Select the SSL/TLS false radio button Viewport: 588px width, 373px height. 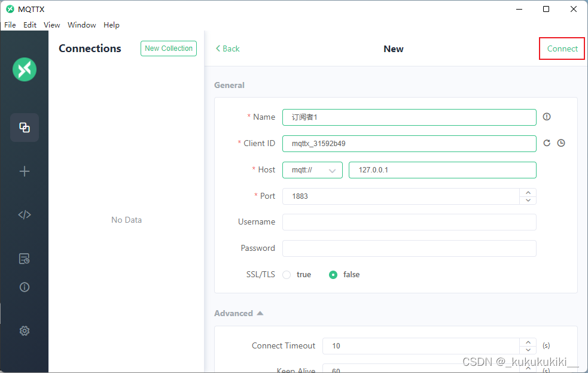point(333,275)
